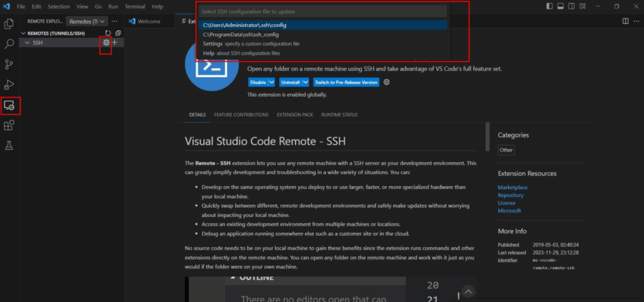644x302 pixels.
Task: Click extension manage gear icon
Action: pos(387,82)
